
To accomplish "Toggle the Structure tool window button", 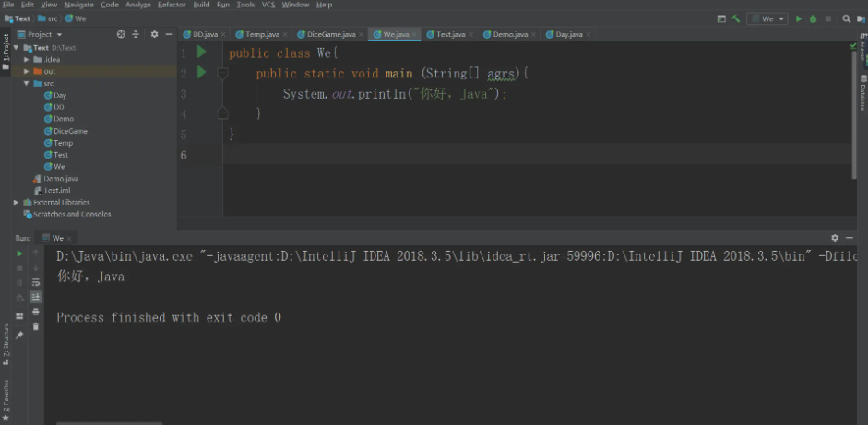I will (x=6, y=343).
